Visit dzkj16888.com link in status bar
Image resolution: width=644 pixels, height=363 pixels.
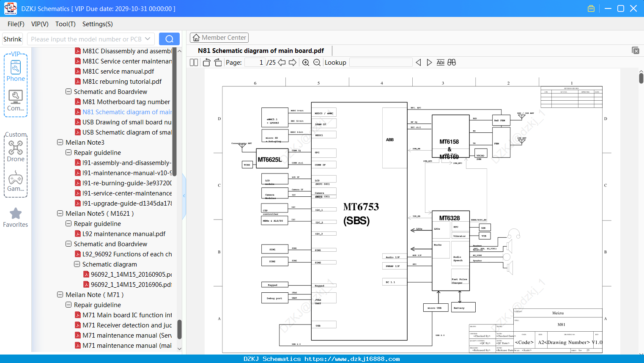[352, 359]
